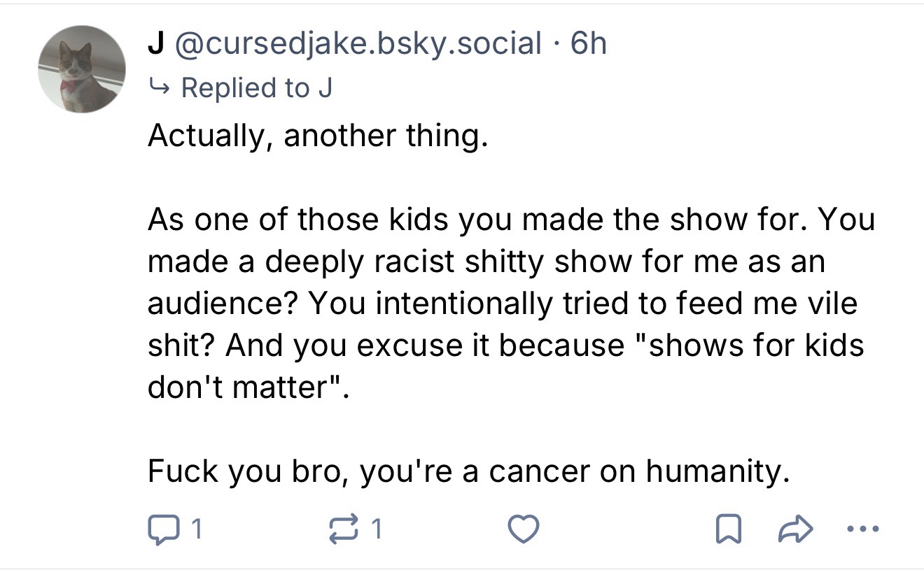Click the "6h" post timestamp
The width and height of the screenshot is (924, 570).
point(588,44)
